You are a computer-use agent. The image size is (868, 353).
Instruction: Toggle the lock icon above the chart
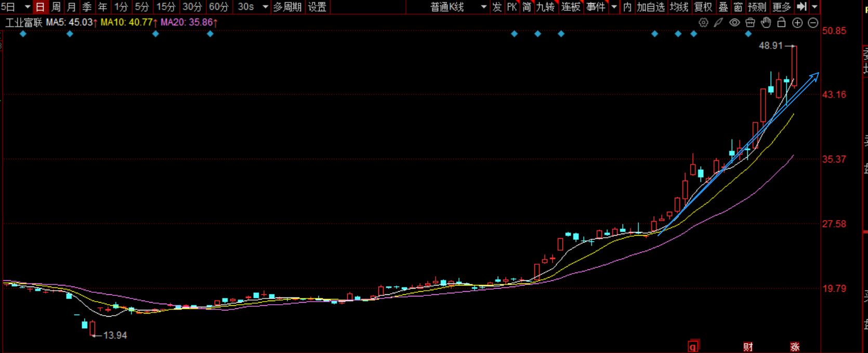[781, 22]
